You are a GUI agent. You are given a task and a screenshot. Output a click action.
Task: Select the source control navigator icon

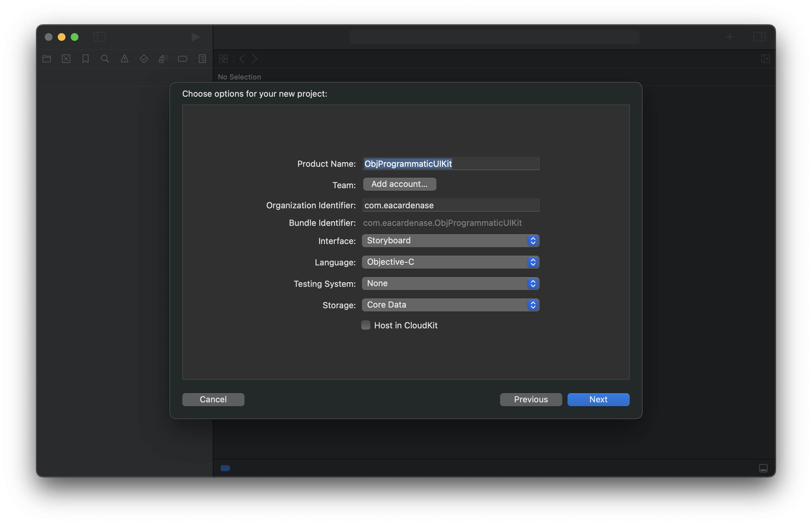(66, 59)
